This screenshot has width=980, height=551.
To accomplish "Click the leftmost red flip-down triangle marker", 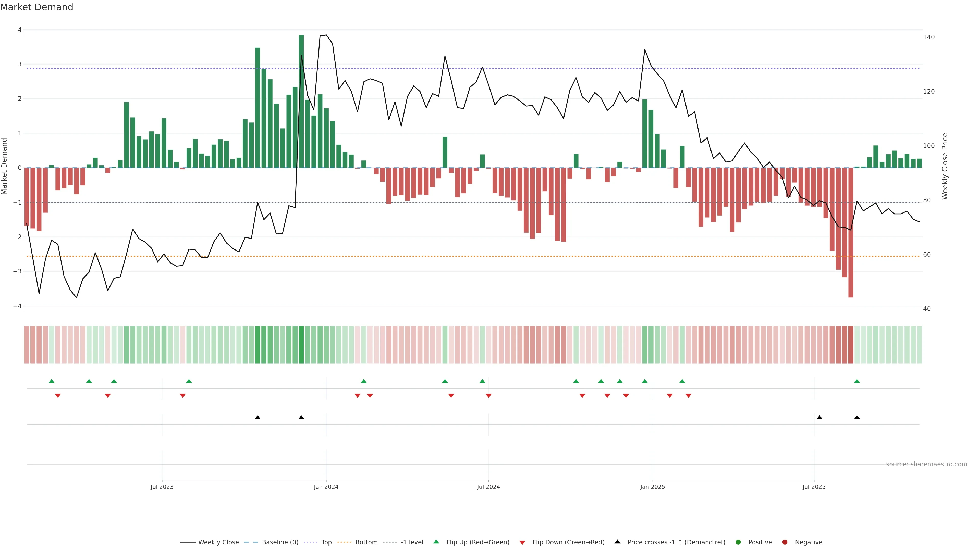I will point(58,396).
